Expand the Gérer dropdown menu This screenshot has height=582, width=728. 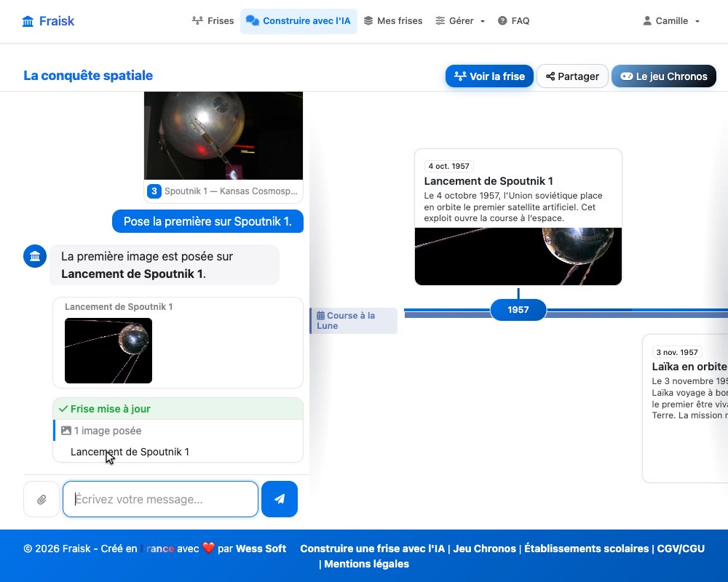459,21
